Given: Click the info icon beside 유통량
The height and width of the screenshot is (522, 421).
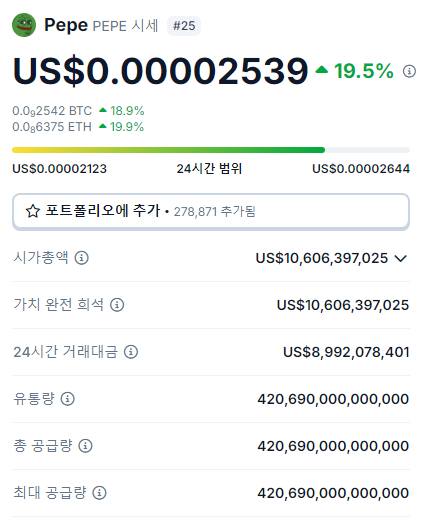Looking at the screenshot, I should [x=68, y=399].
